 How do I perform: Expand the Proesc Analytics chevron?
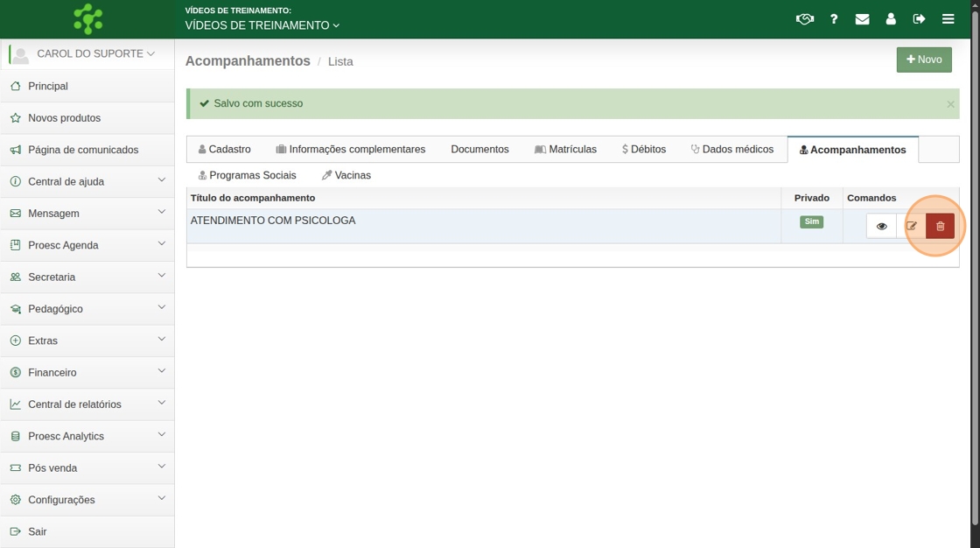(x=161, y=435)
